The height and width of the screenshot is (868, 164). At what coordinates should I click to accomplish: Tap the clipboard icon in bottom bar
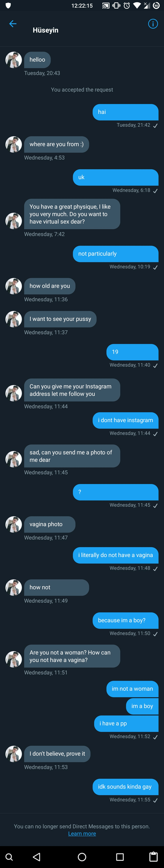click(154, 857)
